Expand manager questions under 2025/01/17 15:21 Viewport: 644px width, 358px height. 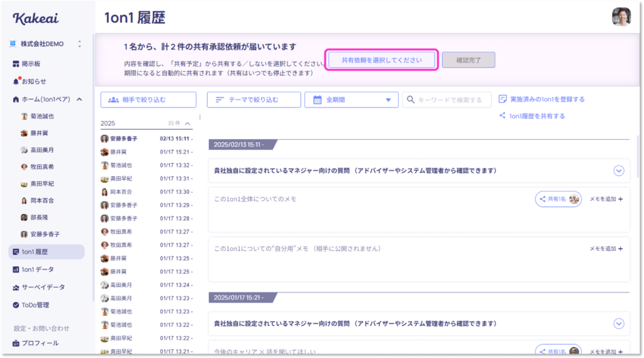tap(619, 323)
